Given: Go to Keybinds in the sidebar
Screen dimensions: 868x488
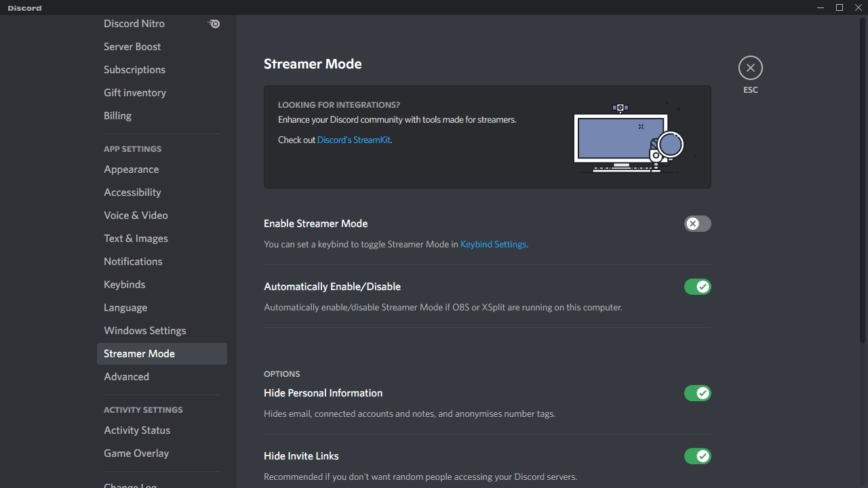Looking at the screenshot, I should tap(161, 285).
